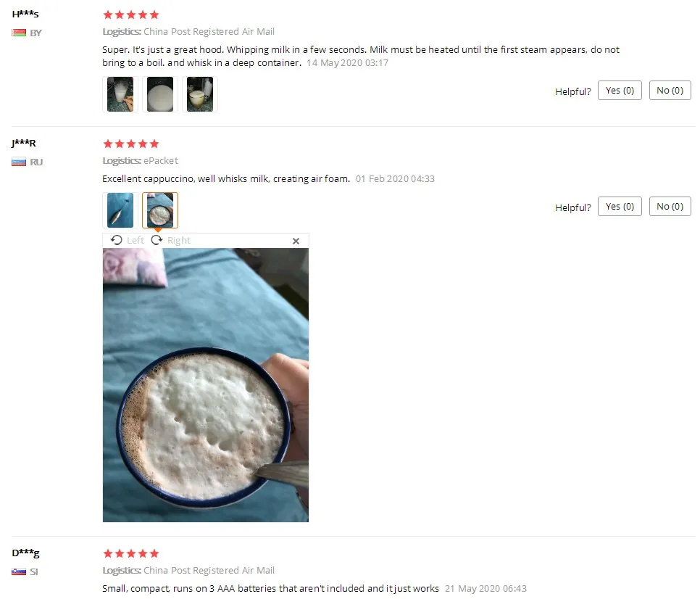Rotate the review photo left
The image size is (700, 599).
[x=128, y=240]
